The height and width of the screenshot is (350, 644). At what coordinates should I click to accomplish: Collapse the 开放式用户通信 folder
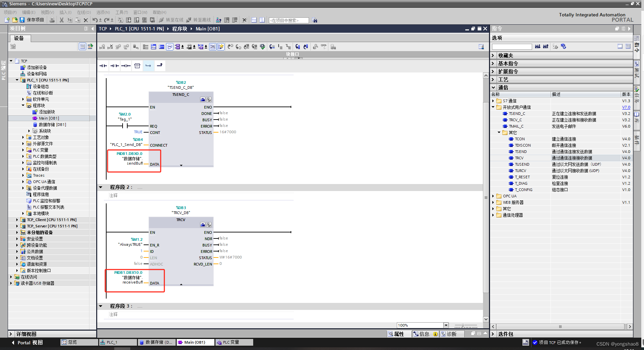[x=493, y=107]
